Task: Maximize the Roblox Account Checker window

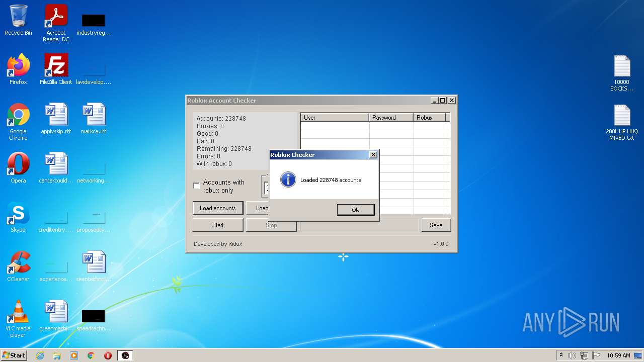Action: [x=443, y=101]
